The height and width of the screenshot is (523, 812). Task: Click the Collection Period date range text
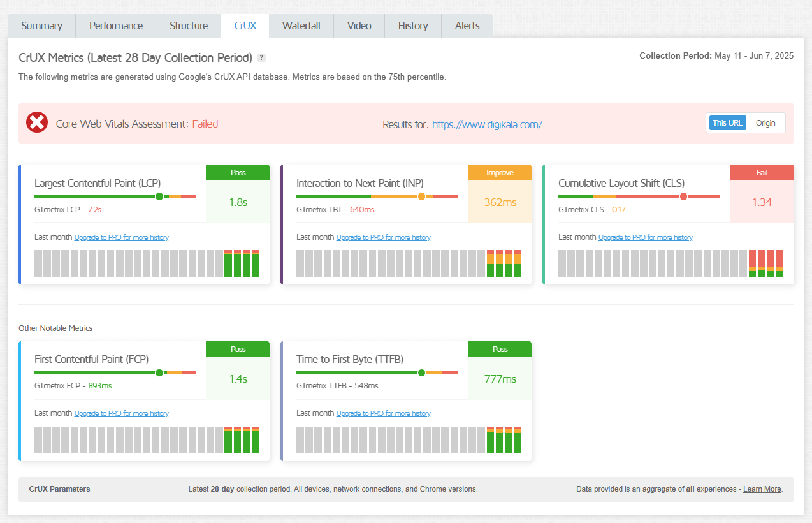point(716,56)
